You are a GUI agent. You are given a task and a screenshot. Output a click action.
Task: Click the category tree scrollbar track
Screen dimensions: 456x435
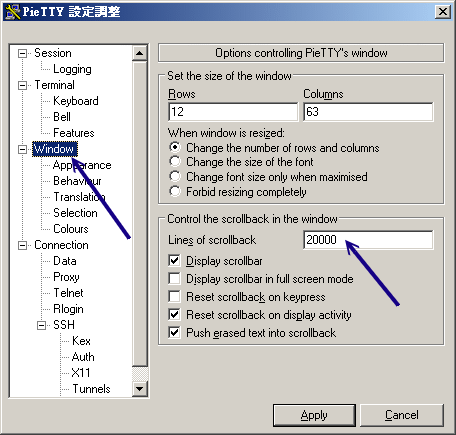coord(140,213)
